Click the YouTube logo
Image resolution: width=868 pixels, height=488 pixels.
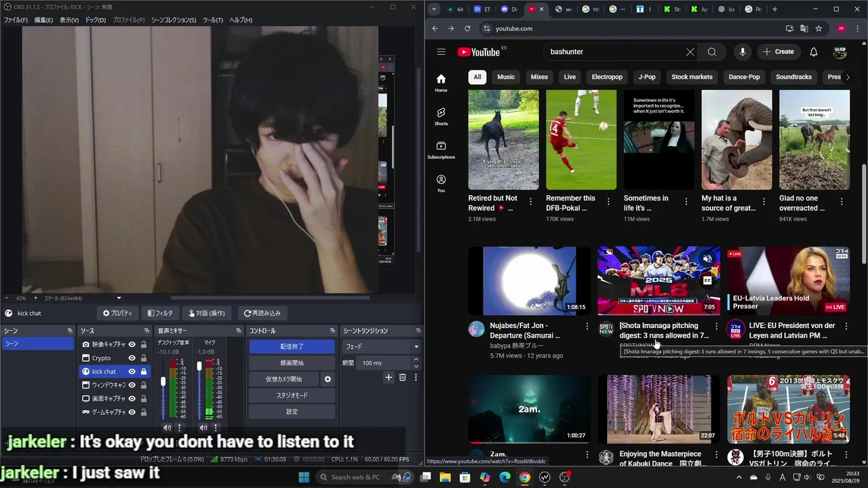[x=478, y=52]
